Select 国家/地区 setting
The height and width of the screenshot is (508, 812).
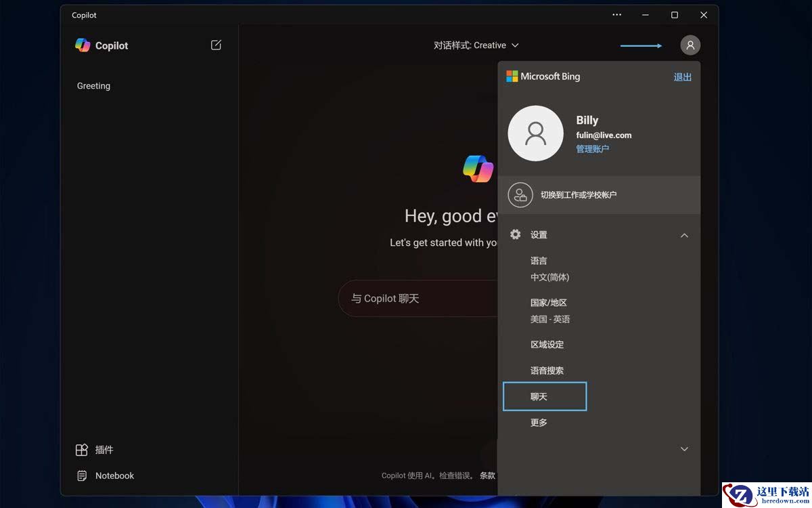coord(549,303)
